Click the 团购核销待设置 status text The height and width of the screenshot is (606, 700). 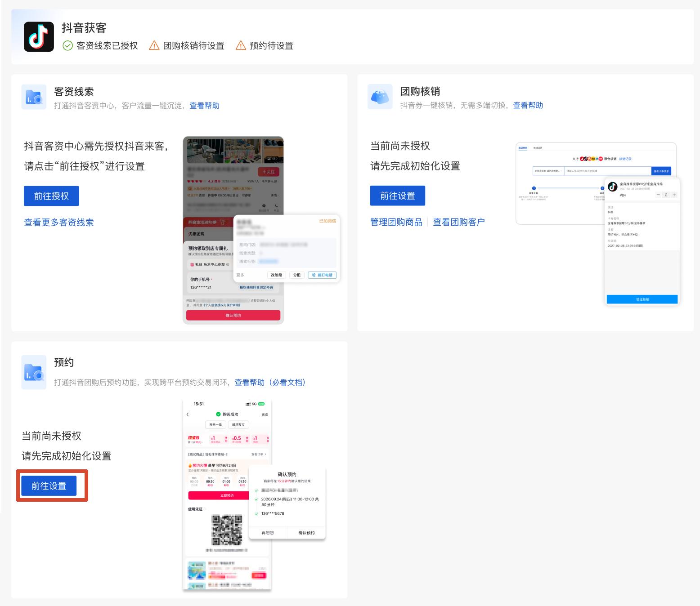coord(193,46)
